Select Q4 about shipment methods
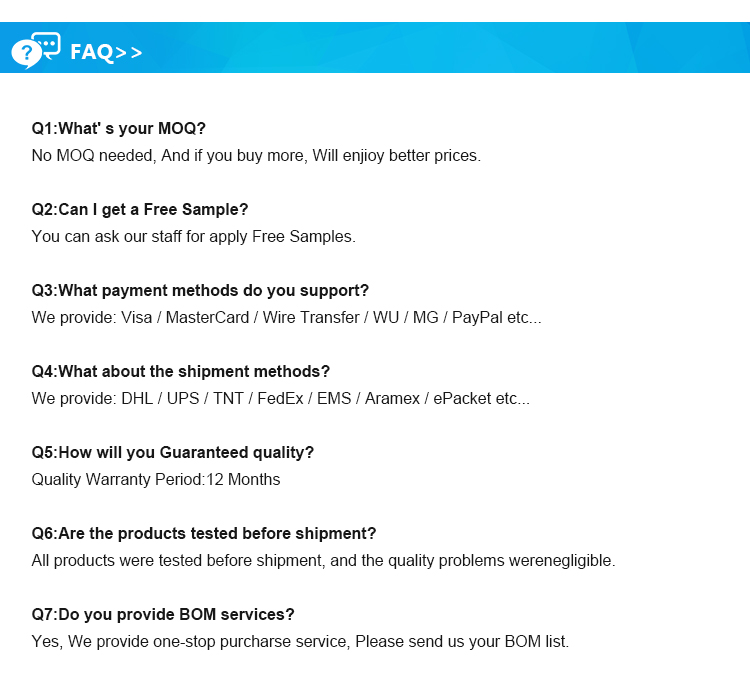Image resolution: width=750 pixels, height=676 pixels. pos(180,372)
